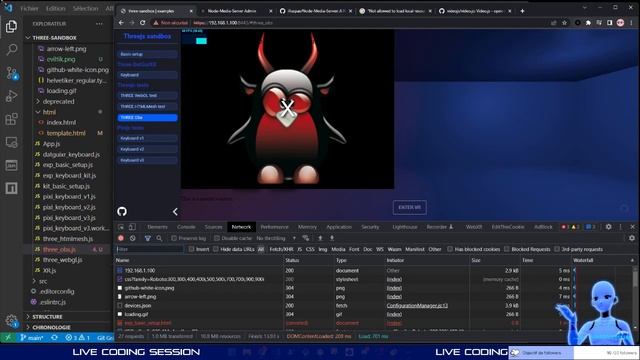Toggle the network filter funnel icon
The height and width of the screenshot is (360, 640).
[x=147, y=238]
